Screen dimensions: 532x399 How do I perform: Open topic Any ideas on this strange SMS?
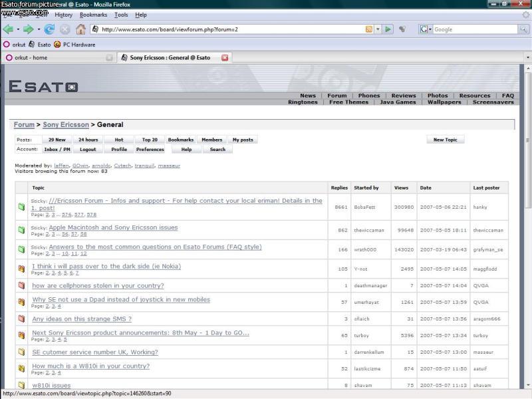(x=82, y=319)
